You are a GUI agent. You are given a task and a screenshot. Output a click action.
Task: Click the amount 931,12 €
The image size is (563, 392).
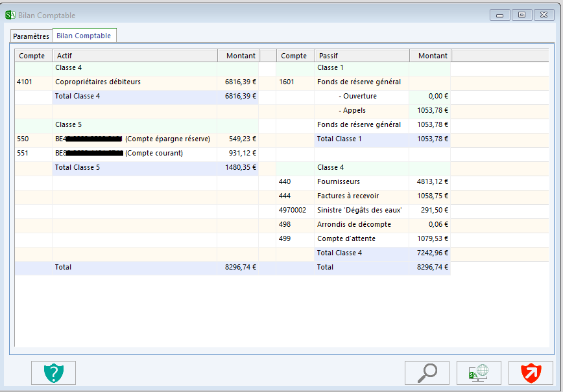click(x=243, y=153)
